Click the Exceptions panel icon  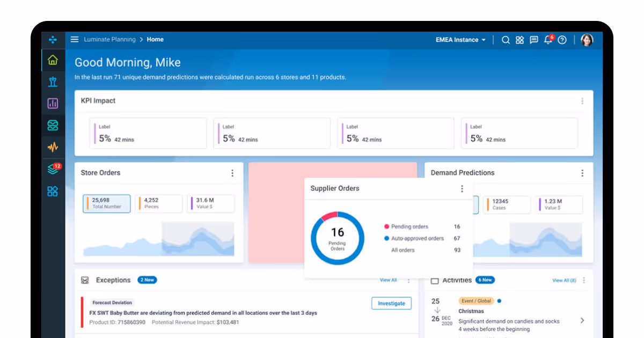[x=85, y=280]
